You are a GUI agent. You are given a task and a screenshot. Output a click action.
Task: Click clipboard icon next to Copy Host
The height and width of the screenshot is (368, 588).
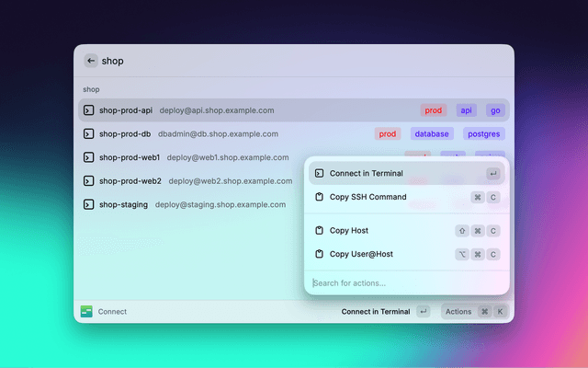(x=319, y=230)
